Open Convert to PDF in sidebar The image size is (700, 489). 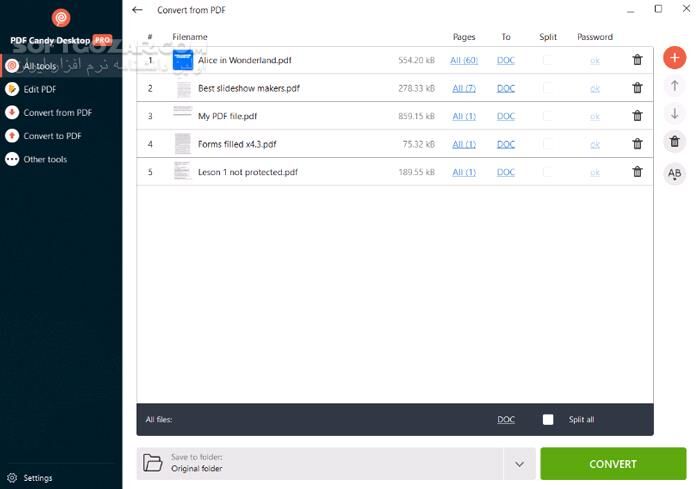pyautogui.click(x=52, y=136)
